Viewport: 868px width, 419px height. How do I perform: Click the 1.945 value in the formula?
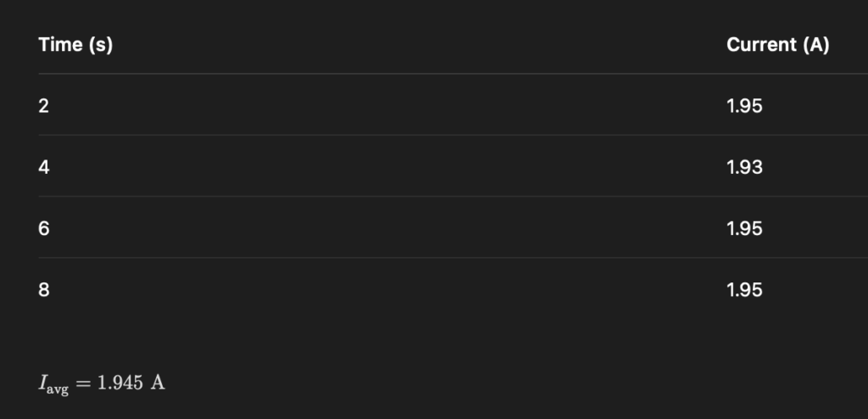(x=120, y=382)
